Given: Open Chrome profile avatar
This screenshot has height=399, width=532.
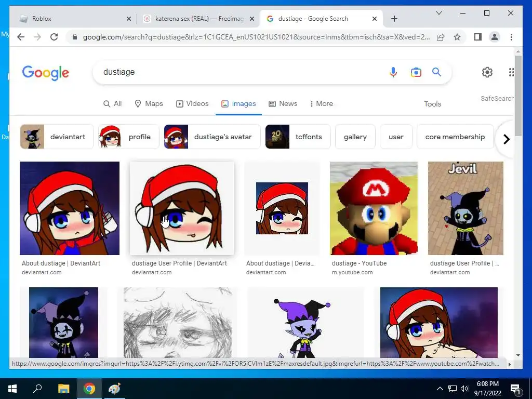Looking at the screenshot, I should pos(495,37).
